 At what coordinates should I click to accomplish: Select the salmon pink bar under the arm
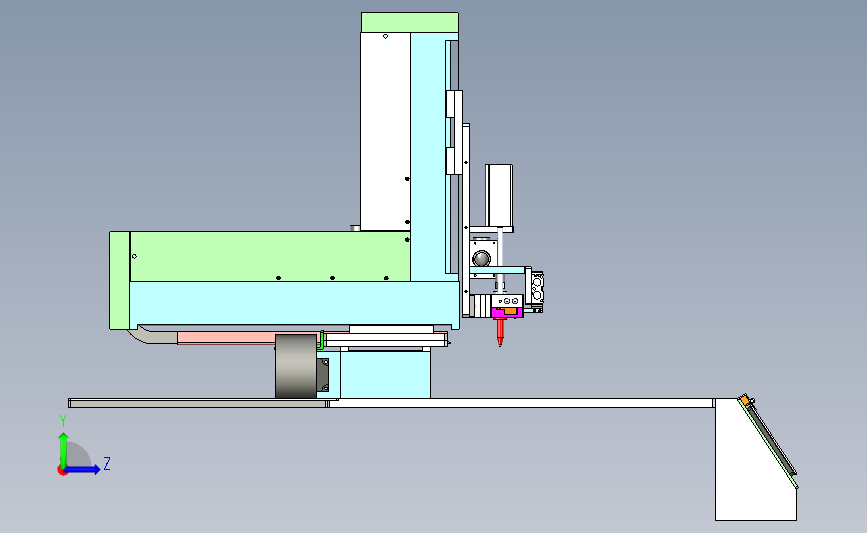(226, 338)
